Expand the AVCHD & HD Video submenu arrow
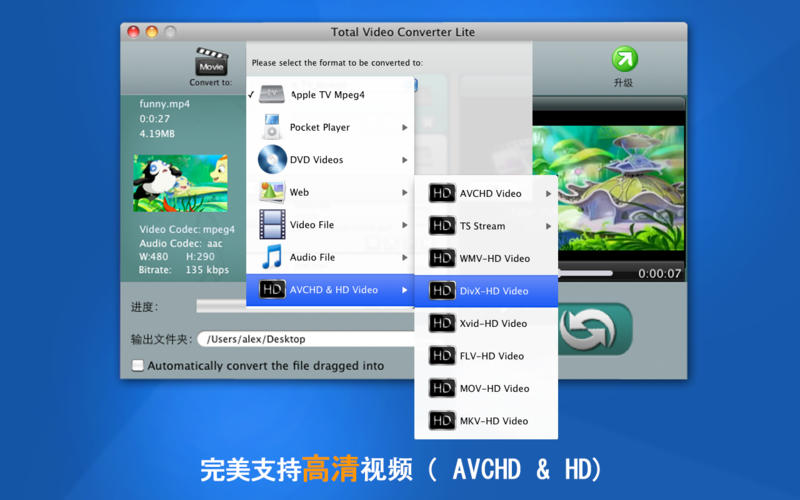800x500 pixels. coord(405,290)
